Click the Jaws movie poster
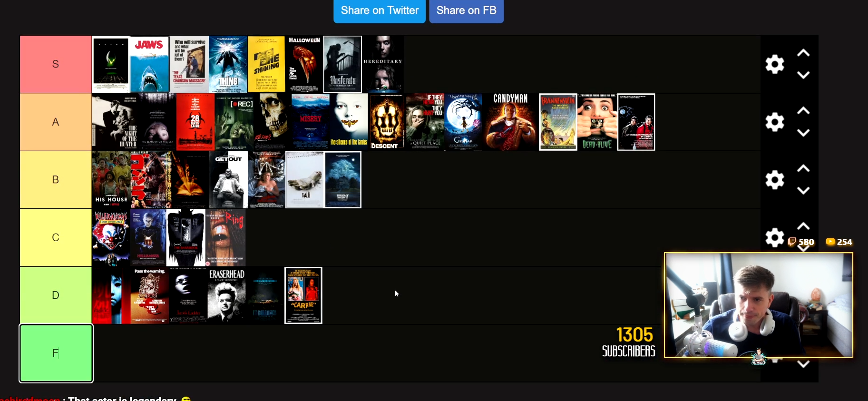Image resolution: width=868 pixels, height=401 pixels. pos(149,64)
